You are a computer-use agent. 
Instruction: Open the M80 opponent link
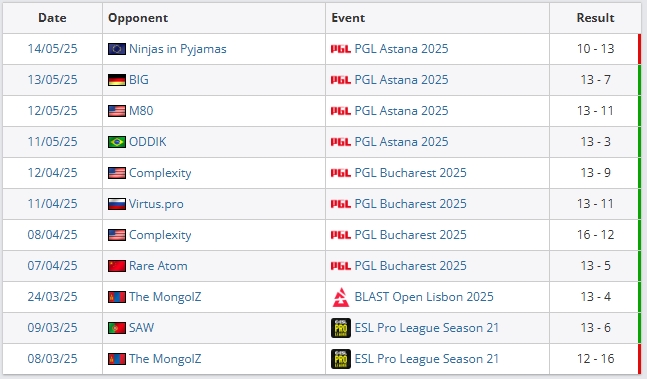141,111
